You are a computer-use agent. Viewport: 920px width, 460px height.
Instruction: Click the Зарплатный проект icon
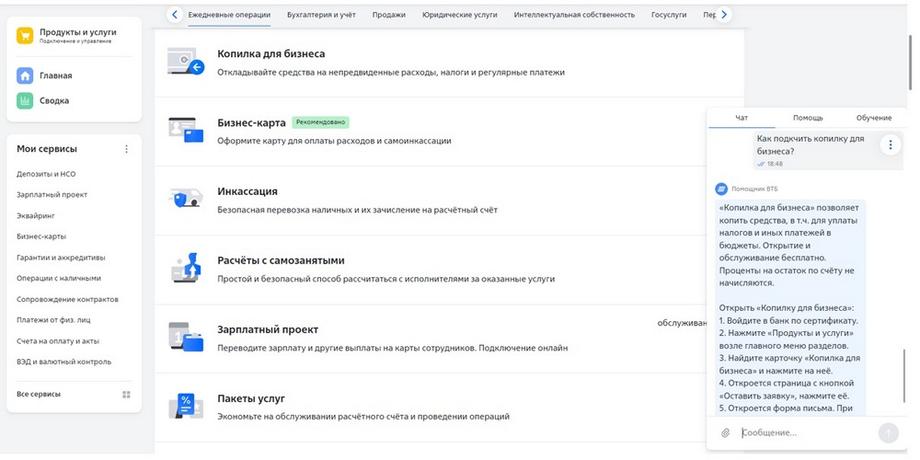pyautogui.click(x=185, y=337)
